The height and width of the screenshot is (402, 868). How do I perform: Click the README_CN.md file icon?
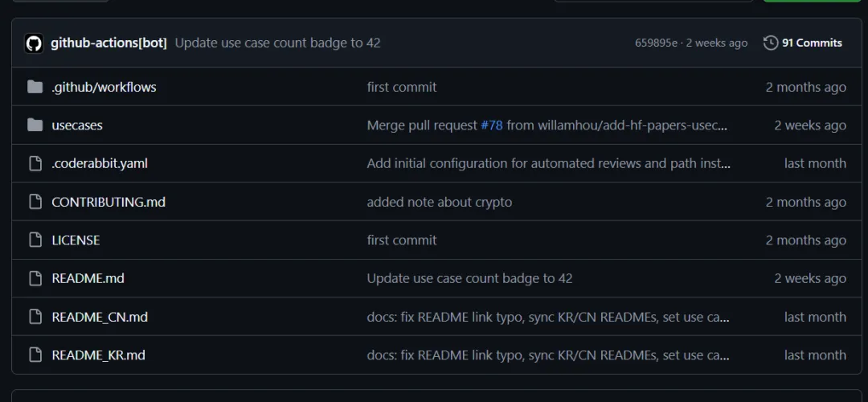coord(35,317)
